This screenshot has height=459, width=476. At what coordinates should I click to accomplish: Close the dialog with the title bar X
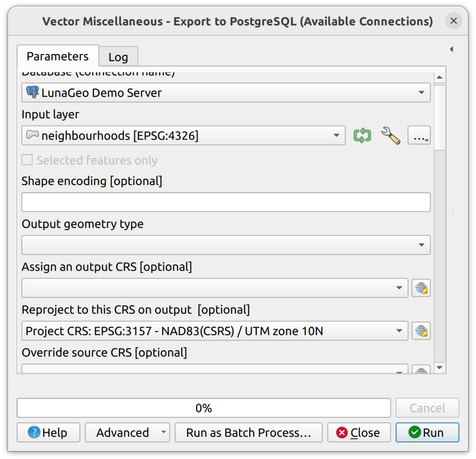pyautogui.click(x=454, y=21)
